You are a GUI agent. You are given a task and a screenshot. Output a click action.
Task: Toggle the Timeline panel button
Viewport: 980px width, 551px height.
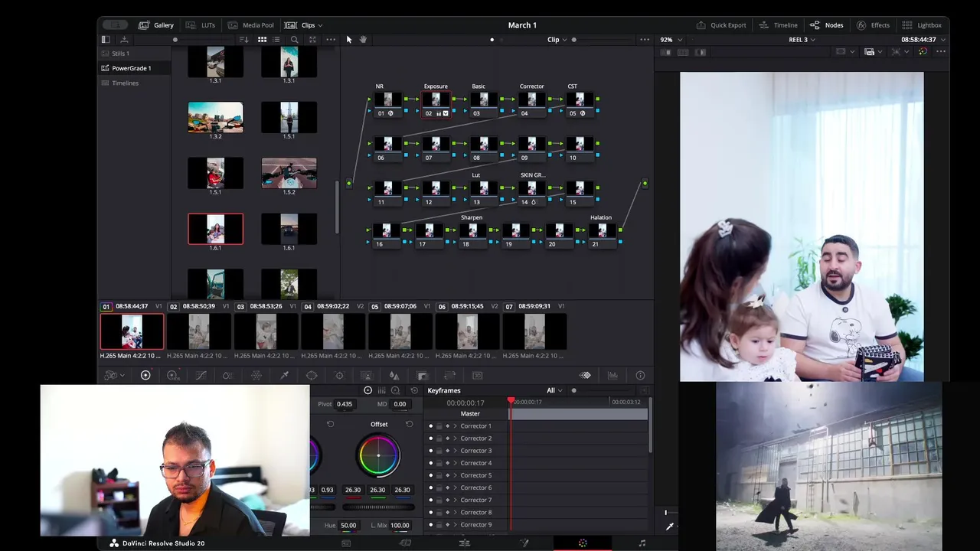pyautogui.click(x=779, y=25)
